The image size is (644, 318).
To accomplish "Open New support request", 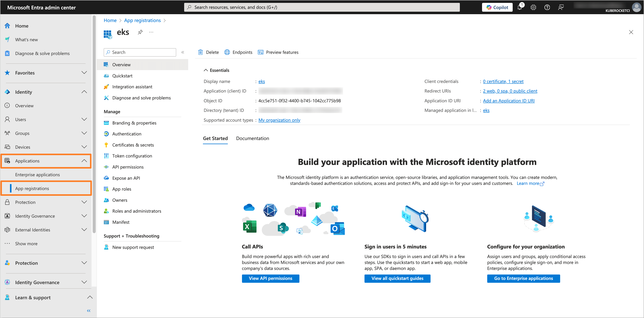I will [133, 247].
